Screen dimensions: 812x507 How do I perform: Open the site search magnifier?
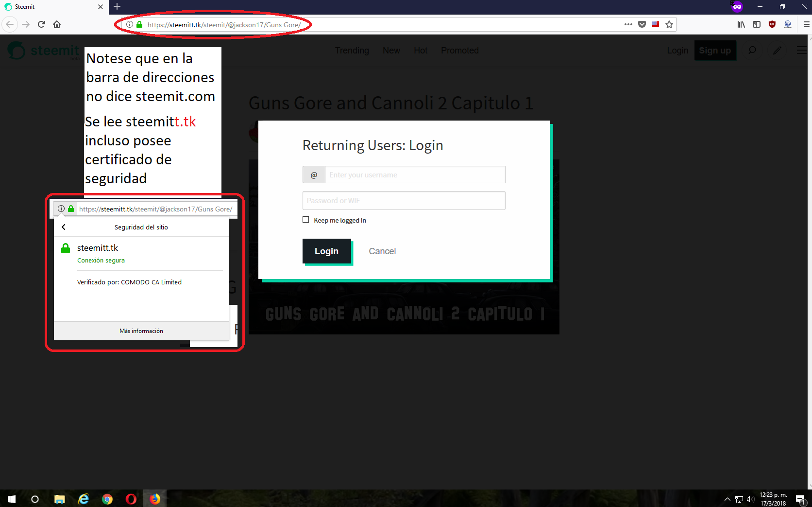752,50
